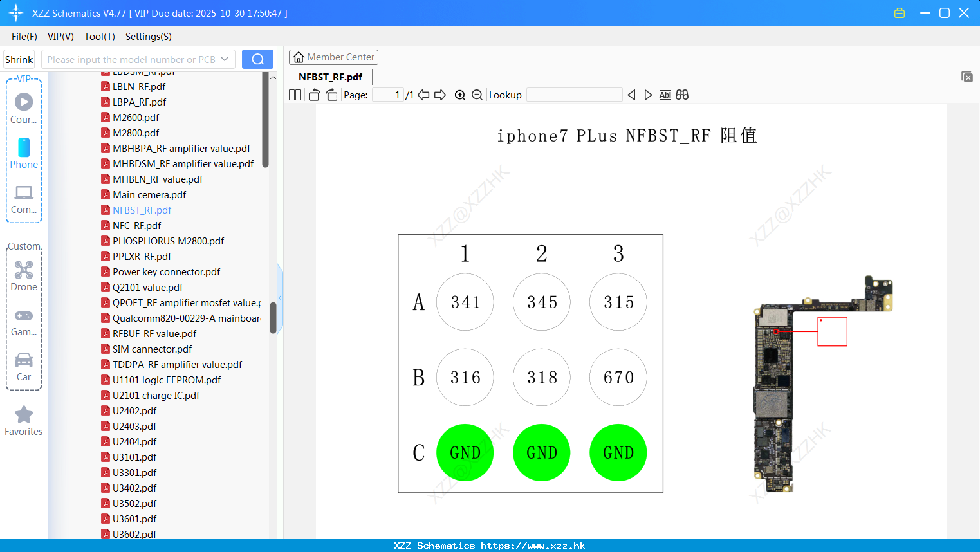980x552 pixels.
Task: Open the File(F) menu
Action: coord(24,37)
